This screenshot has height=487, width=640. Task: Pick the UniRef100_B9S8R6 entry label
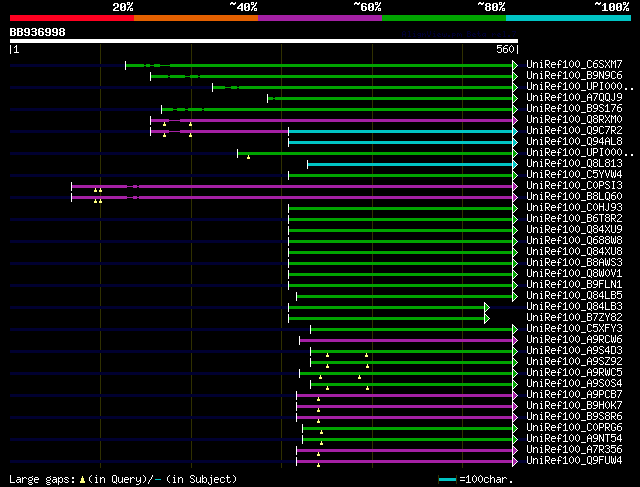574,417
